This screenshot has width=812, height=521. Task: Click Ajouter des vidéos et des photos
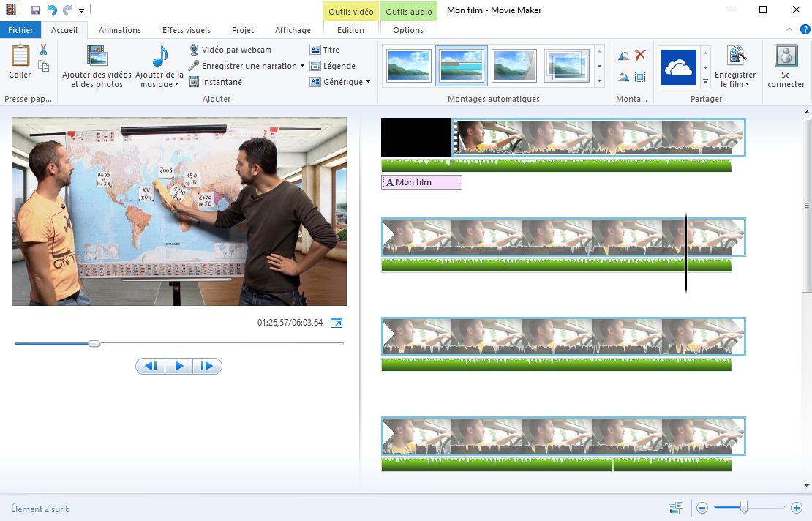(97, 66)
